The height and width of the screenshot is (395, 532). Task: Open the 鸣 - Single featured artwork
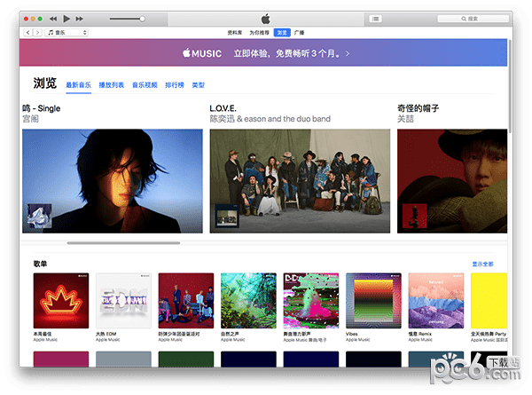click(x=113, y=181)
